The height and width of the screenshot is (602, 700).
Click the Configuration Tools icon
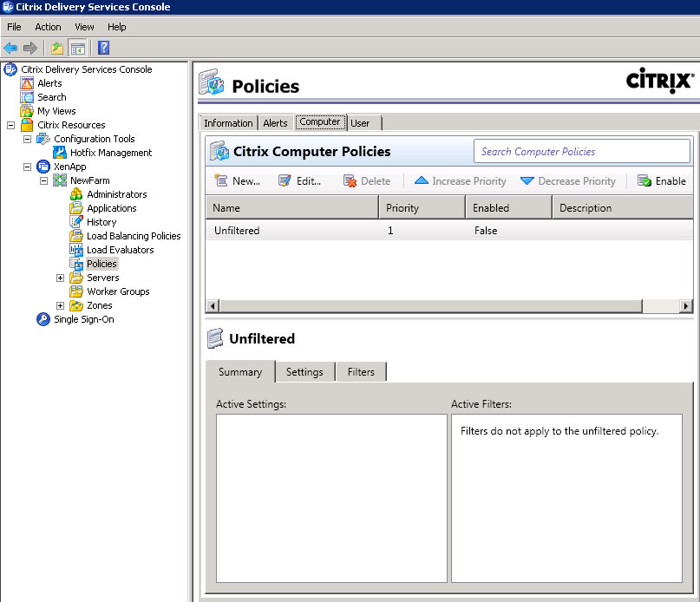pyautogui.click(x=43, y=139)
